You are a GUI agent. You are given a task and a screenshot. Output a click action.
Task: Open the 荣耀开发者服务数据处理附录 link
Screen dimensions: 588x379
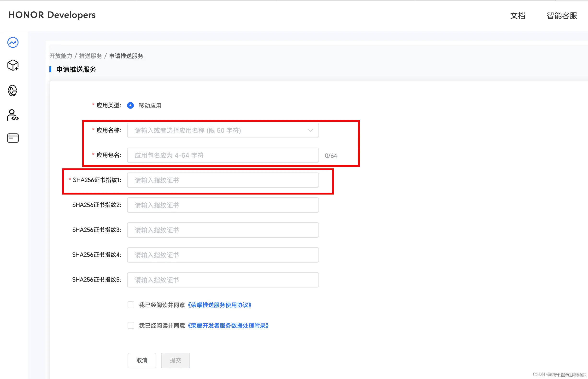coord(228,326)
